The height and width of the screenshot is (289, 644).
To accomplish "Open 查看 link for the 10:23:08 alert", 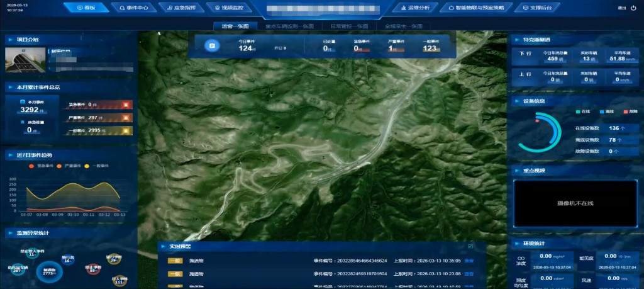I will tap(469, 274).
